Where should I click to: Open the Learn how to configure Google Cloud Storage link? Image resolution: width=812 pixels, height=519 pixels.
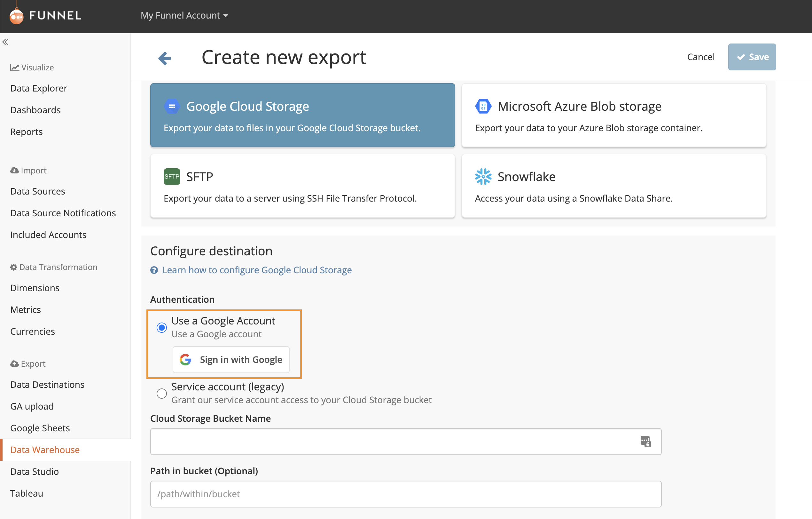(257, 270)
